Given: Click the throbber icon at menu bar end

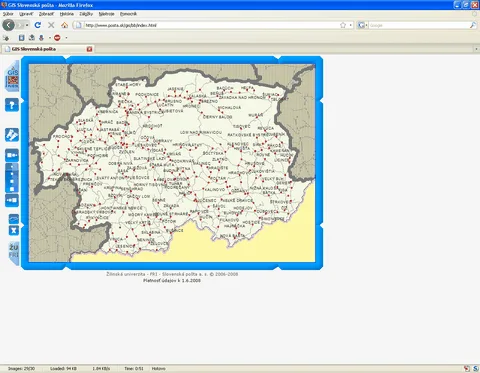Looking at the screenshot, I should [x=474, y=14].
